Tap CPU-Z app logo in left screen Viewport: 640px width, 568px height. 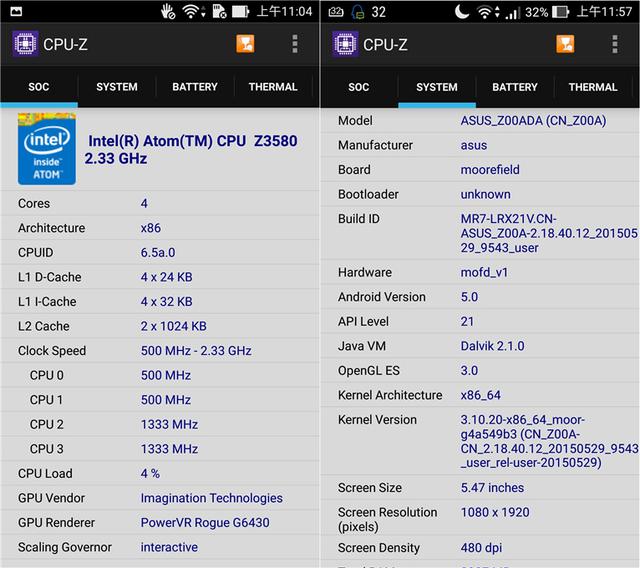(25, 44)
